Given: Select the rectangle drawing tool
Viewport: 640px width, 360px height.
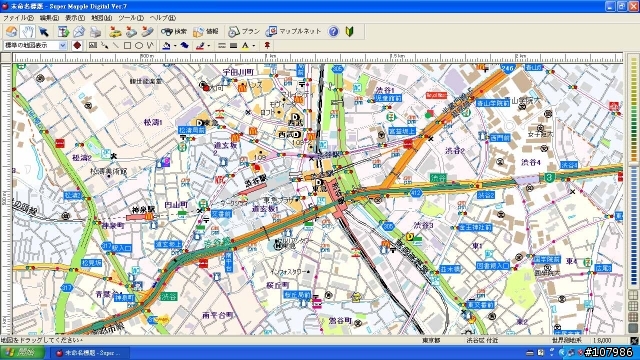Looking at the screenshot, I should click(127, 45).
